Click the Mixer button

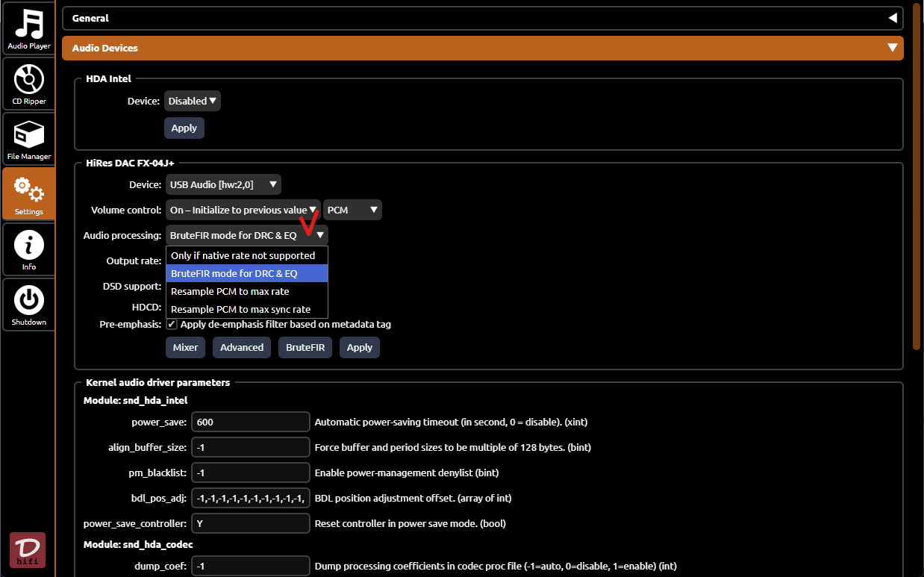point(185,347)
